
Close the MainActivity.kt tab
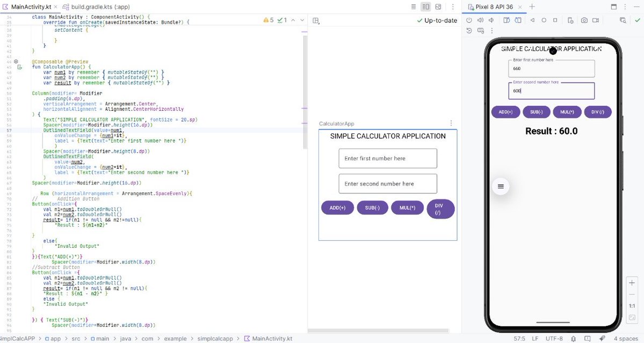click(x=56, y=7)
